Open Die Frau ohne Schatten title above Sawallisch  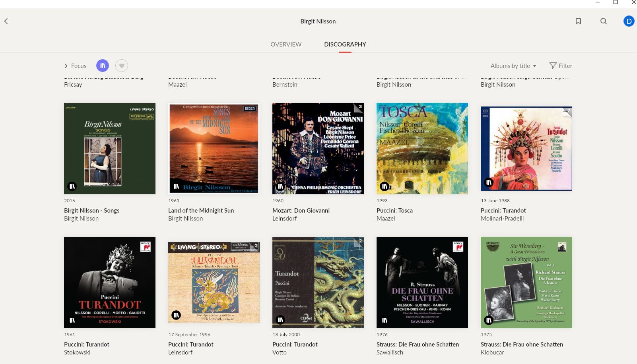[x=418, y=344]
